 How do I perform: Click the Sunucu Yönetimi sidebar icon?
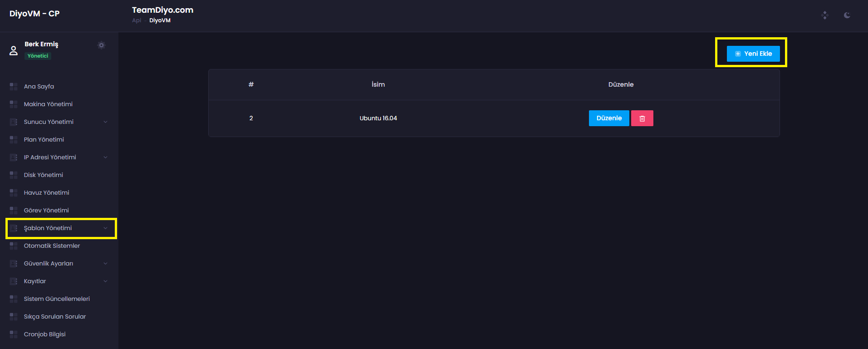point(14,122)
